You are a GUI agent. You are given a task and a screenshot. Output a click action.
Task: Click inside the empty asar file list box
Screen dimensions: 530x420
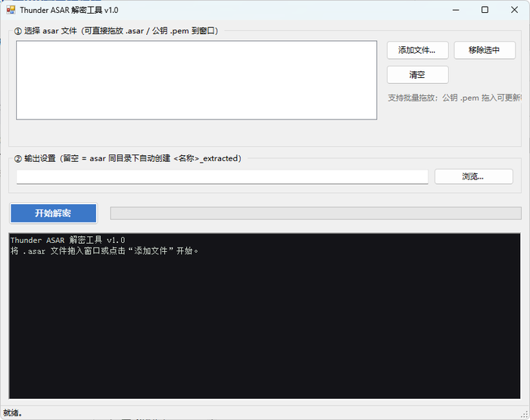tap(196, 80)
